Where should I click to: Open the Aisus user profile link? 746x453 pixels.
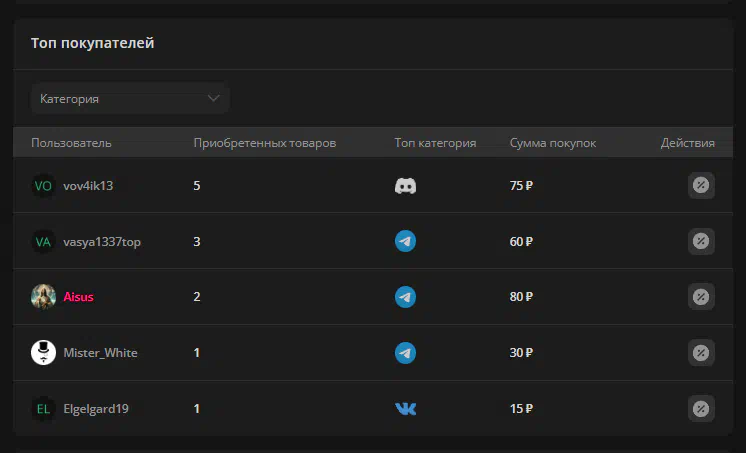pyautogui.click(x=79, y=297)
